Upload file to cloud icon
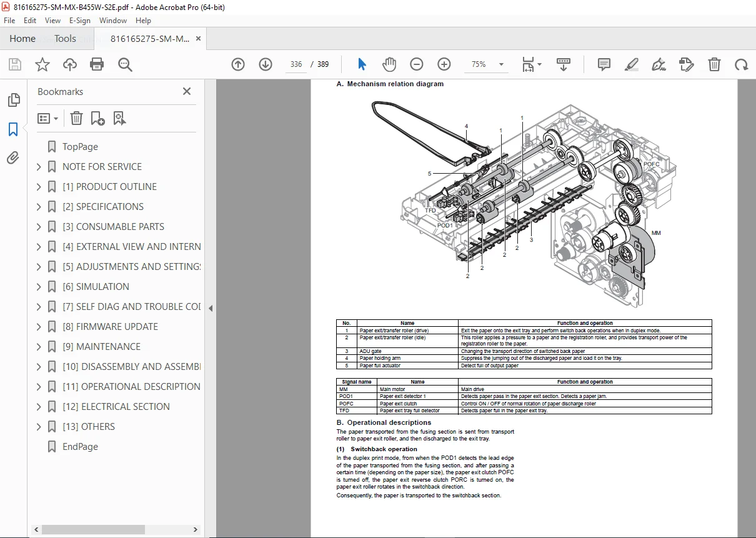Screen dimensions: 756x538 [69, 64]
